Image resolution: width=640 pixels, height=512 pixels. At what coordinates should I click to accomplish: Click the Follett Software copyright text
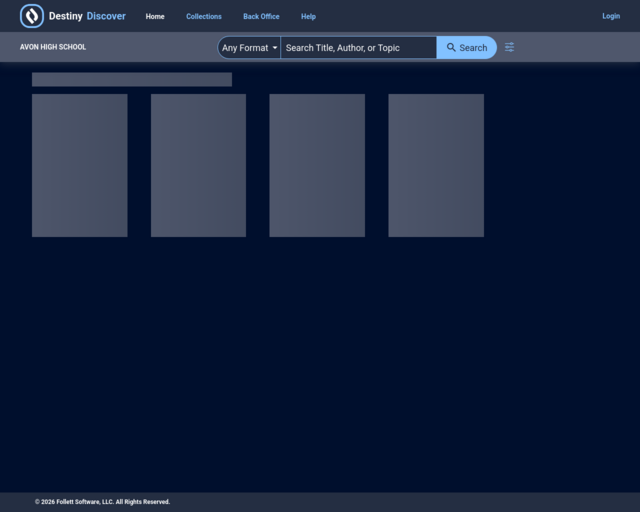click(102, 502)
